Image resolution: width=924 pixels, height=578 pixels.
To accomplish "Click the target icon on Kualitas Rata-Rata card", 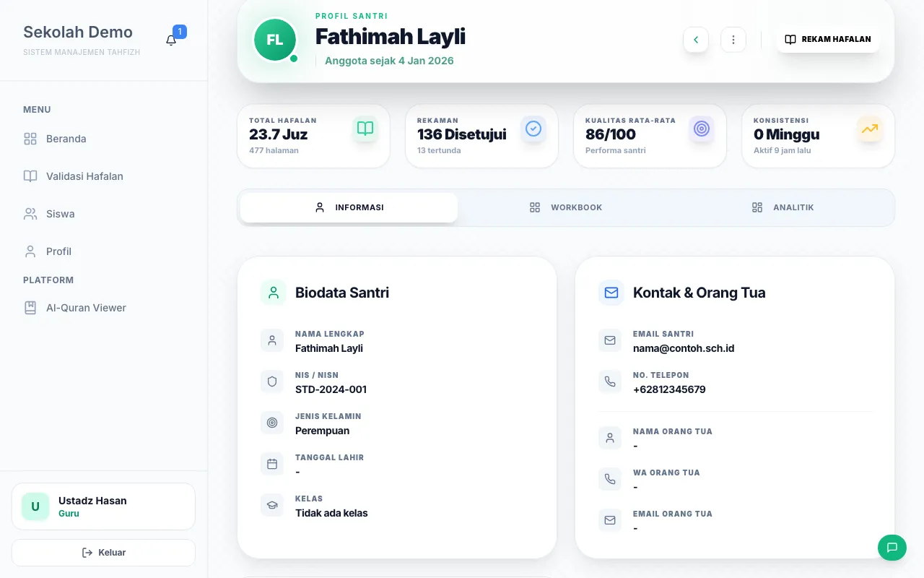I will pos(702,129).
